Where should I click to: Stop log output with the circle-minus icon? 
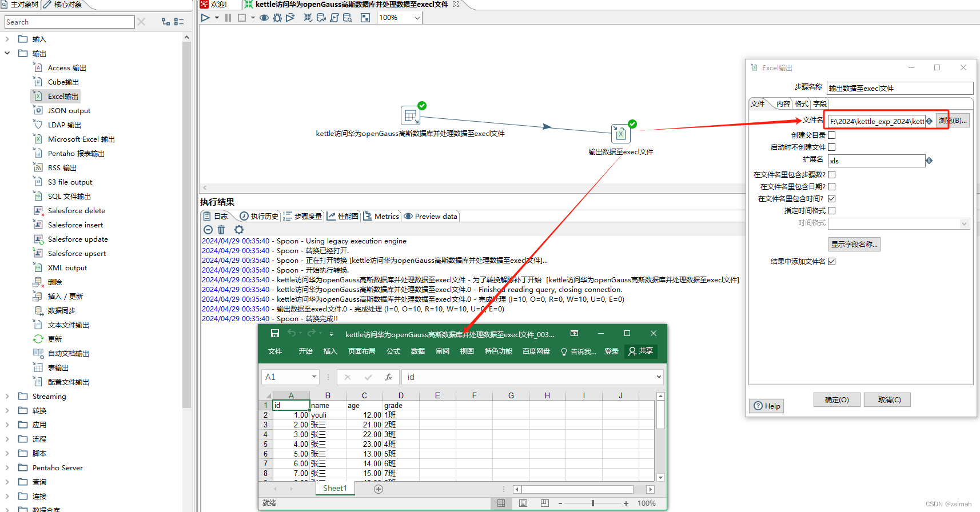click(208, 230)
